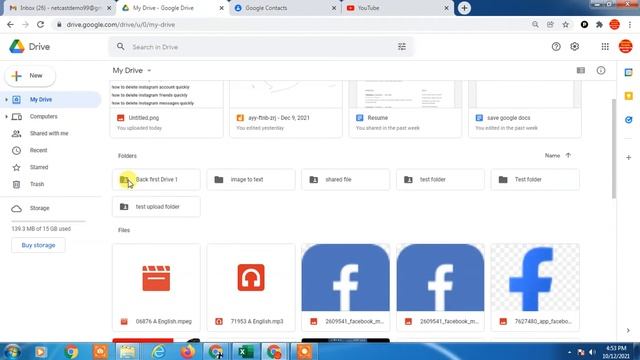This screenshot has width=640, height=360.
Task: Click the Search in Drive field
Action: (261, 47)
